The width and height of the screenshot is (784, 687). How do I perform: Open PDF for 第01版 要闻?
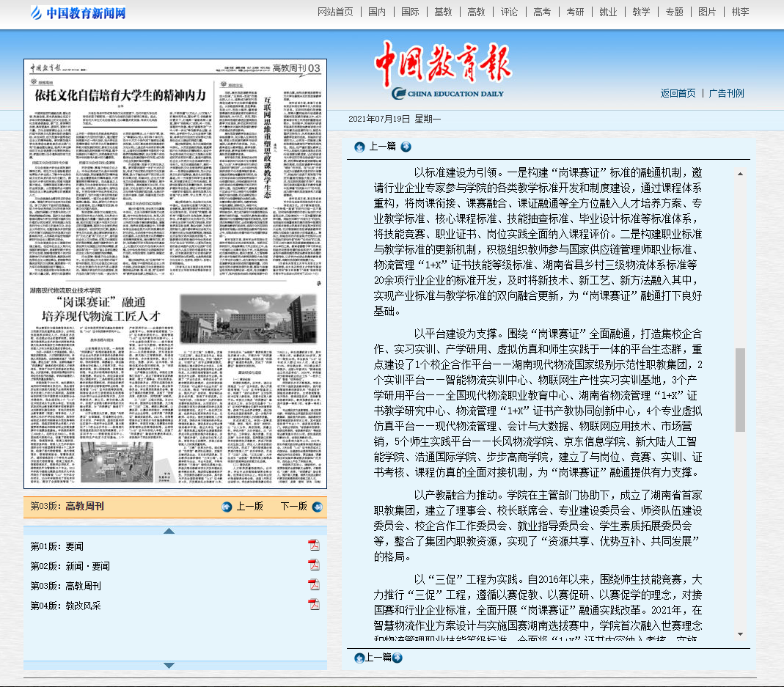click(314, 545)
